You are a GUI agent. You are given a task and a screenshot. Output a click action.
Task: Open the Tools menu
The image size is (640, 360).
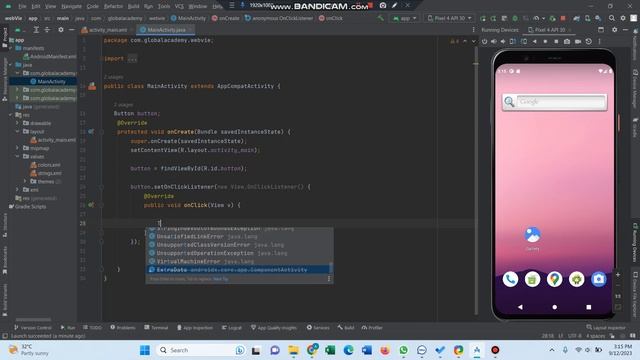164,6
